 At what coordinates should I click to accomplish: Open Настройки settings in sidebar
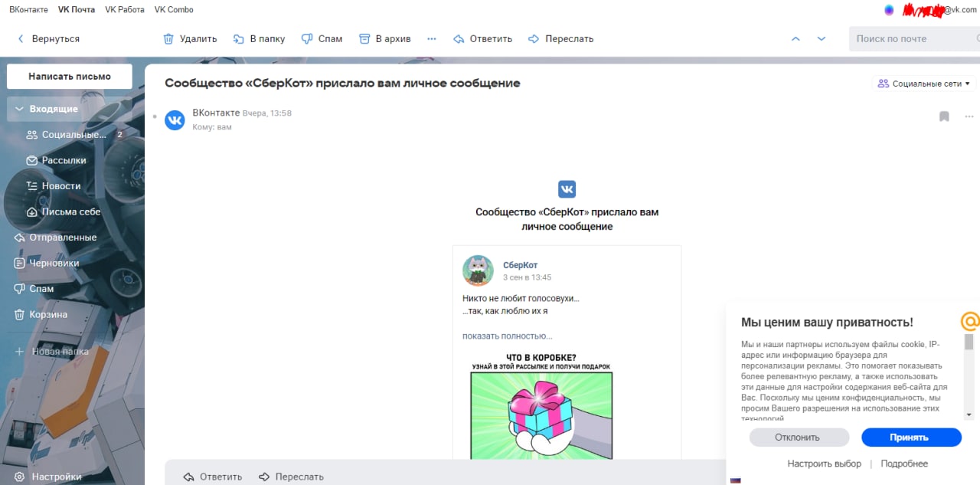(x=47, y=477)
